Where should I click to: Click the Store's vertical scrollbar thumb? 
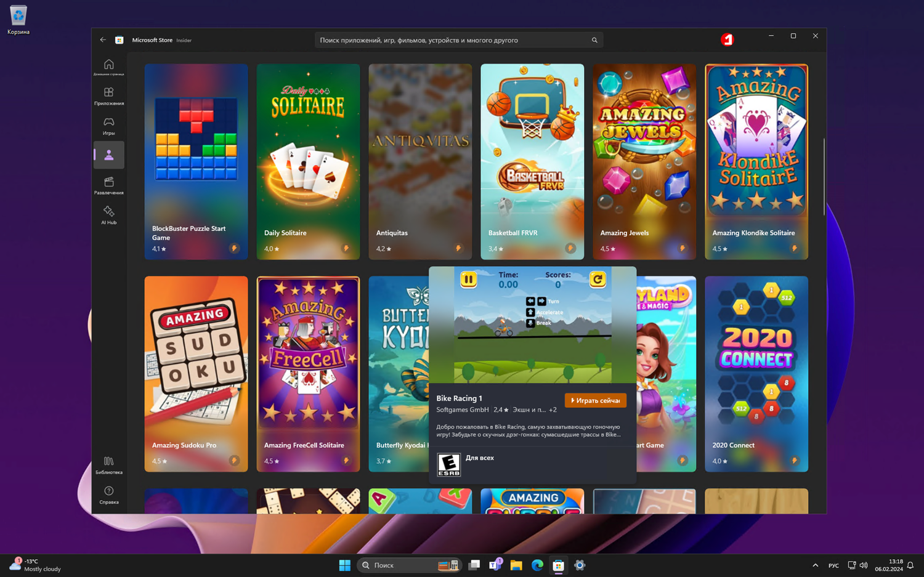pos(824,177)
